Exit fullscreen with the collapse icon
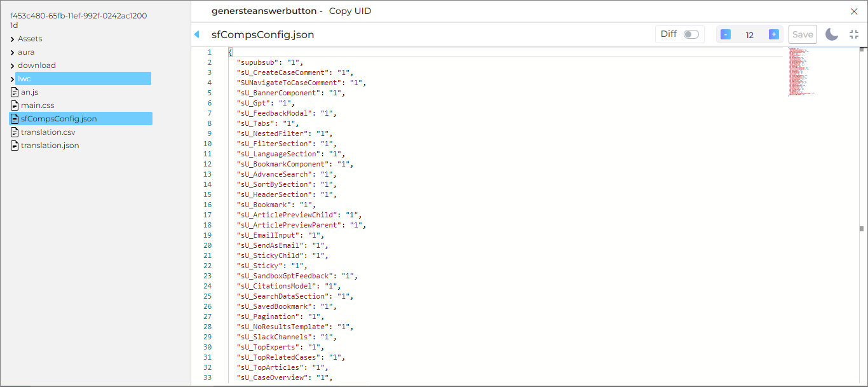This screenshot has height=387, width=868. pyautogui.click(x=854, y=34)
